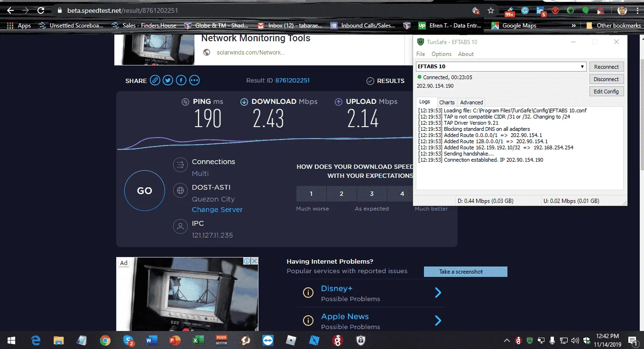Click the Disconnect button in TunSafe
The height and width of the screenshot is (349, 644).
click(607, 79)
